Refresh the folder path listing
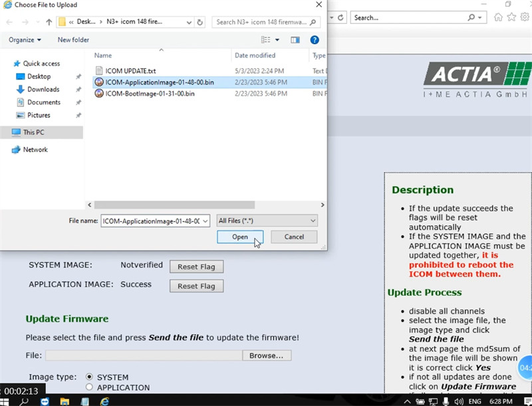 click(200, 22)
